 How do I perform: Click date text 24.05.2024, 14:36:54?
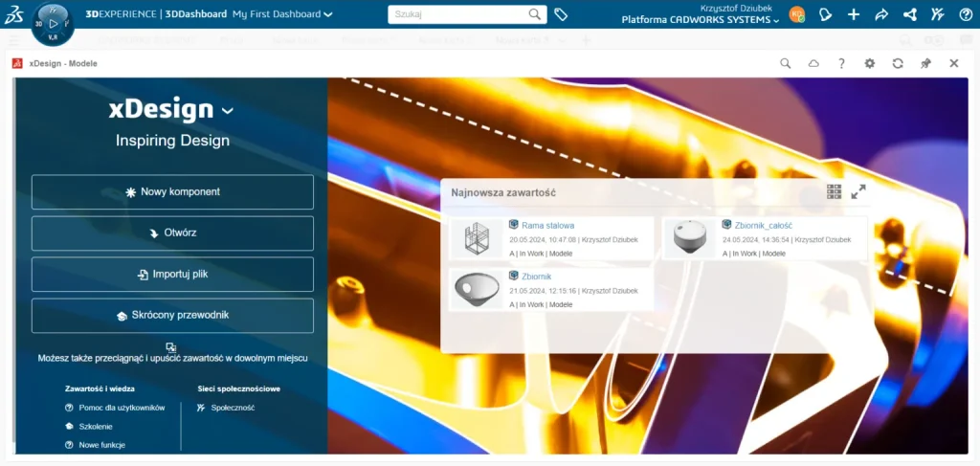[756, 239]
